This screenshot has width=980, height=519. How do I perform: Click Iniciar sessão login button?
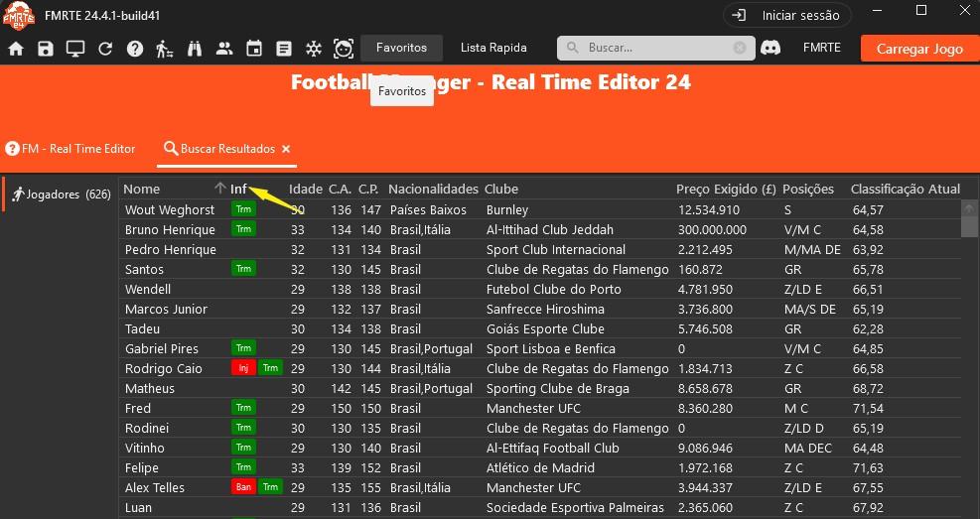786,16
